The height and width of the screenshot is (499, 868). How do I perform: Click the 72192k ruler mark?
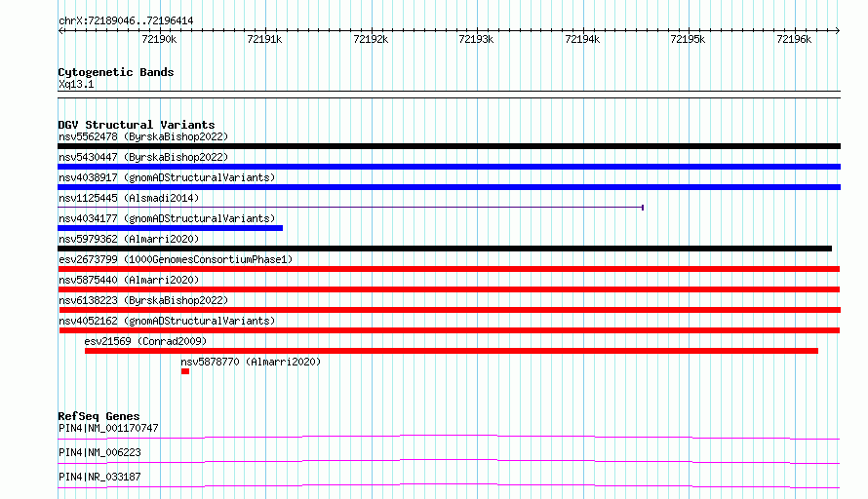pyautogui.click(x=371, y=39)
